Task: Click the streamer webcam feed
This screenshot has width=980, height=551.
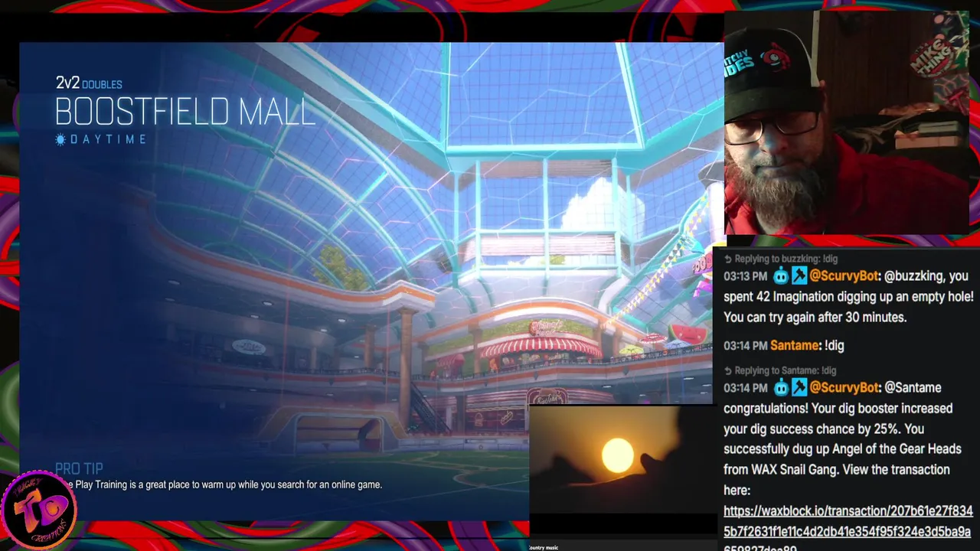Action: [x=846, y=122]
